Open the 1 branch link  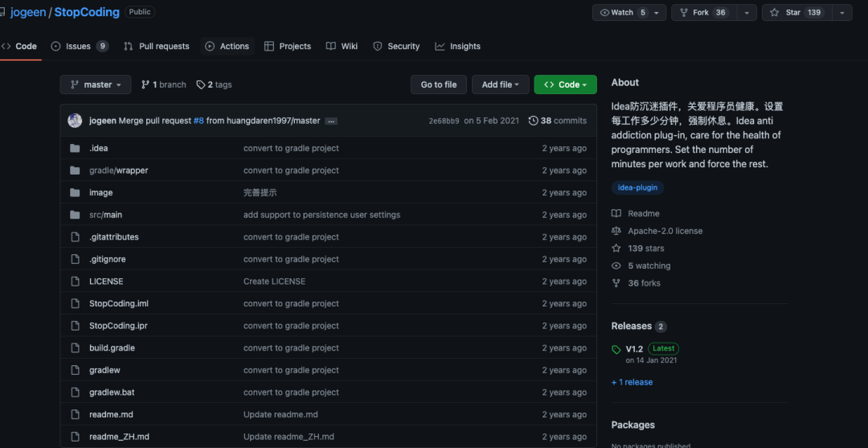[164, 84]
